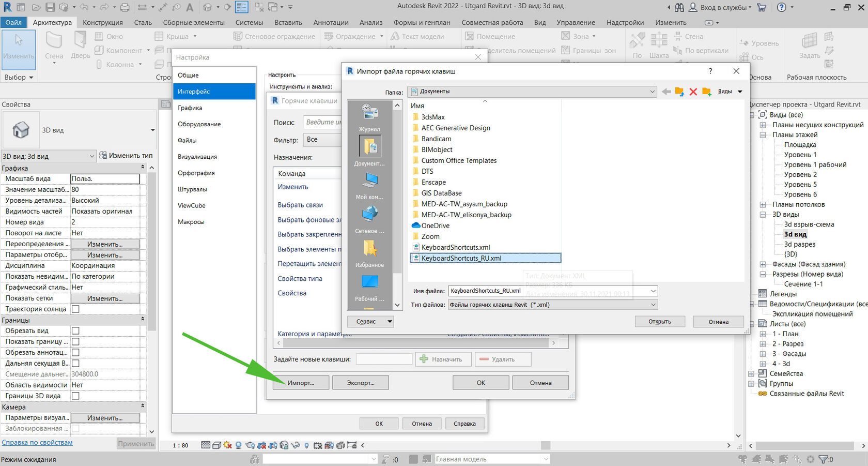Click the Column (Колонна) tool

[x=119, y=65]
